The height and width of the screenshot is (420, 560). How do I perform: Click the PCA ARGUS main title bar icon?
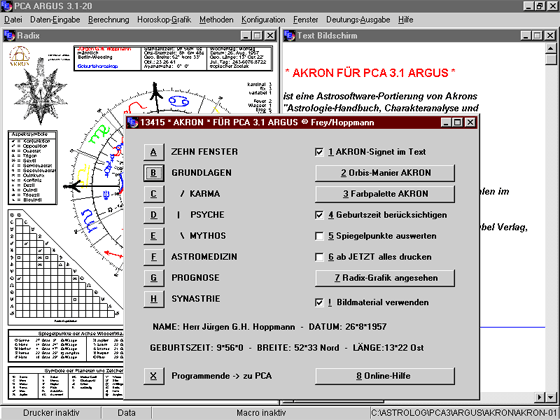point(6,6)
